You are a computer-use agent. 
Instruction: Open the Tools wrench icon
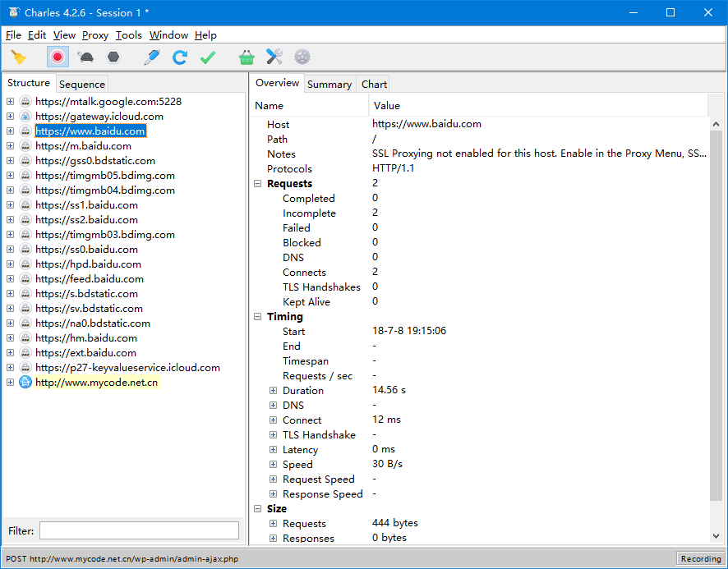[274, 57]
